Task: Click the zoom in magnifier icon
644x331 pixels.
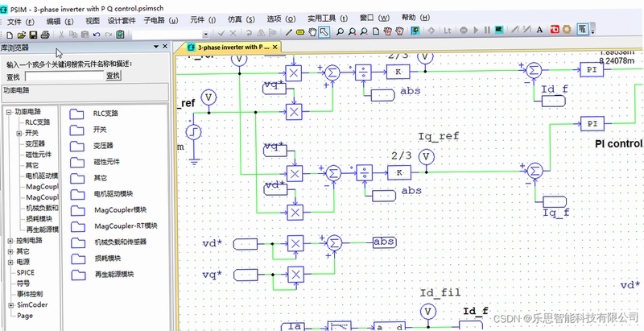Action: pyautogui.click(x=352, y=31)
